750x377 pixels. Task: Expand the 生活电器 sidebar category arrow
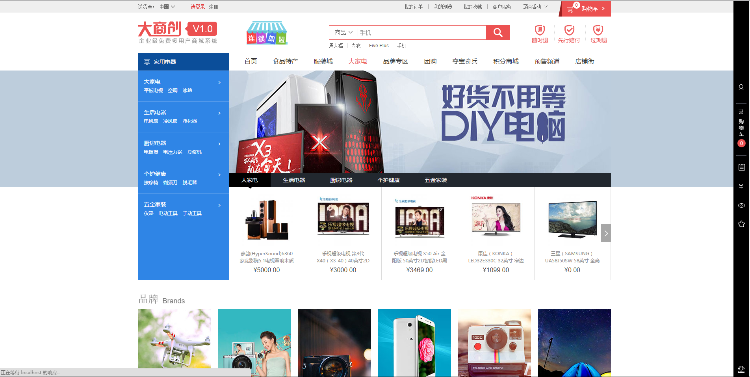pos(220,113)
